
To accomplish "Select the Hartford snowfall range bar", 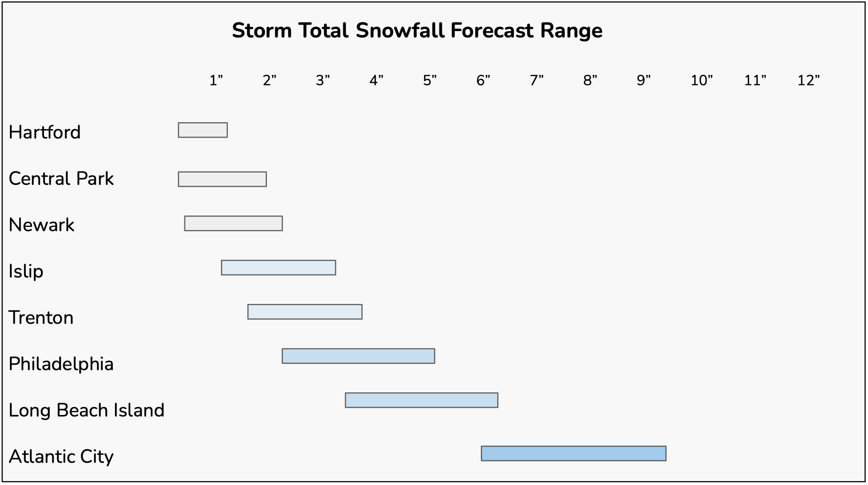I will (x=203, y=130).
